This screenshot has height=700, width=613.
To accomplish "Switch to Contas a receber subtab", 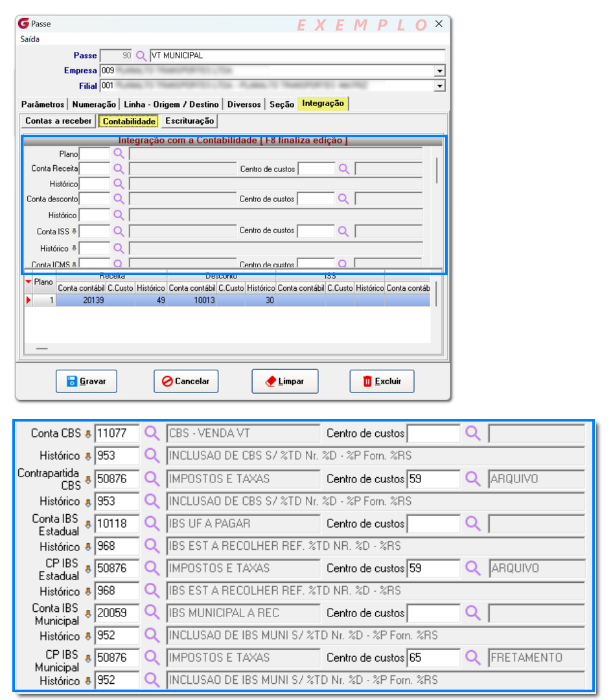I will 58,120.
